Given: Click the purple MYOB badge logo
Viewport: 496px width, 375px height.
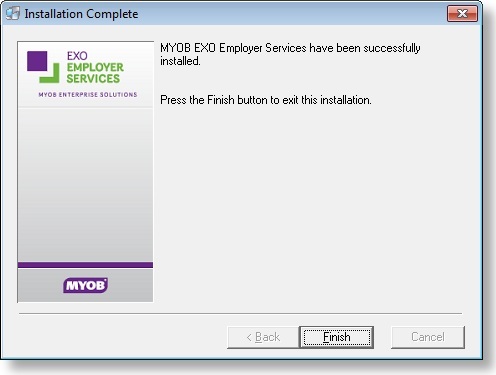Looking at the screenshot, I should tap(85, 285).
